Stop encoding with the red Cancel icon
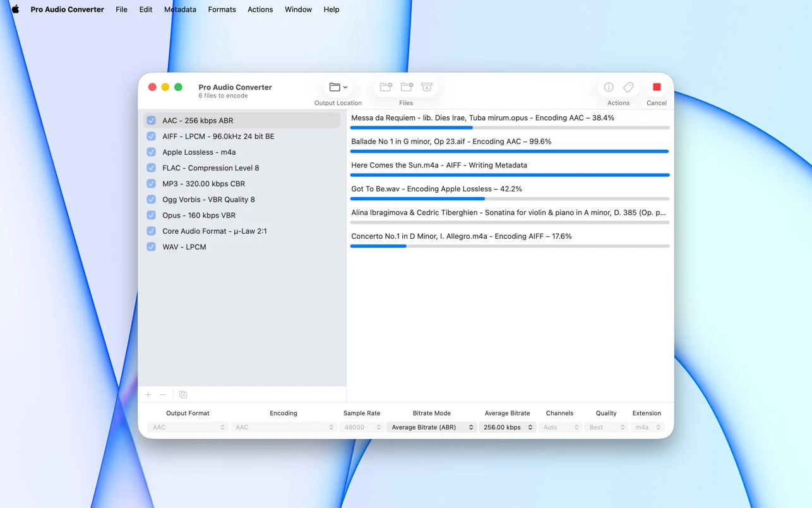The height and width of the screenshot is (508, 812). [x=657, y=87]
